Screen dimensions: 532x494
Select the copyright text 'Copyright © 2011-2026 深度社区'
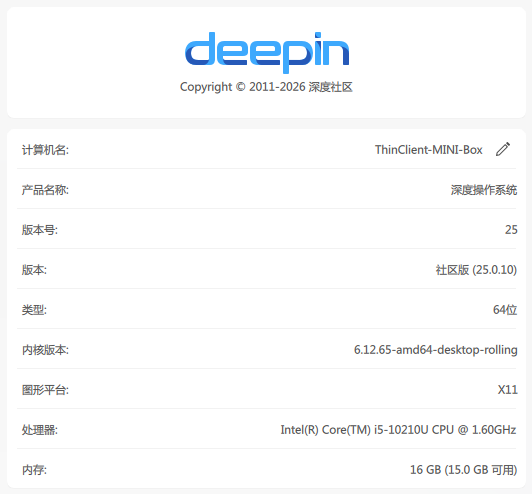point(266,87)
